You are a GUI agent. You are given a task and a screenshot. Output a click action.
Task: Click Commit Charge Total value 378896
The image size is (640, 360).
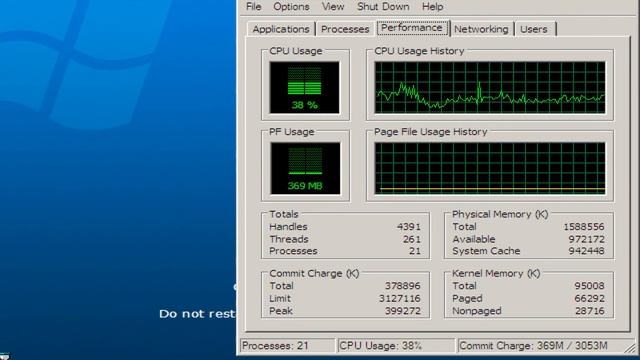pos(402,286)
